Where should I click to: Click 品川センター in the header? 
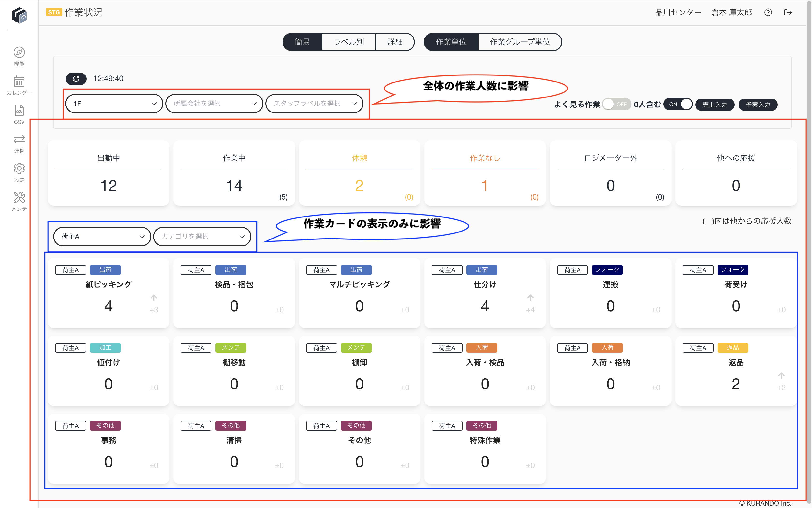click(678, 12)
